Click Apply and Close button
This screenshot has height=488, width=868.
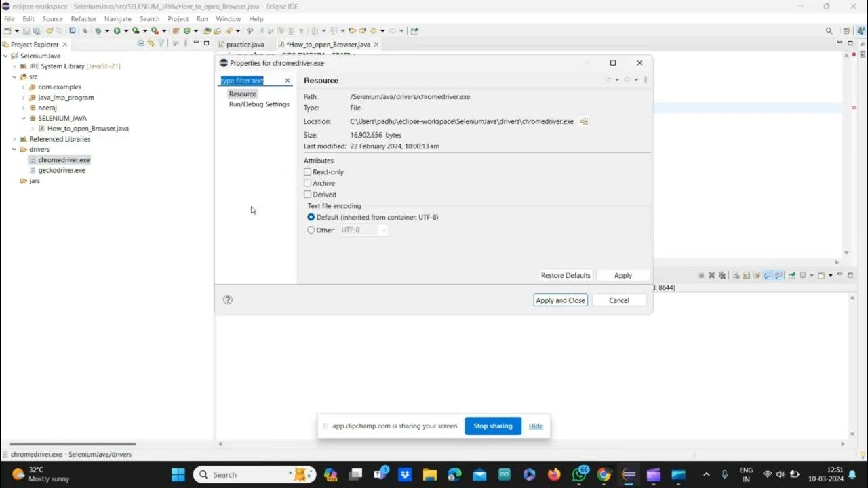click(x=560, y=300)
